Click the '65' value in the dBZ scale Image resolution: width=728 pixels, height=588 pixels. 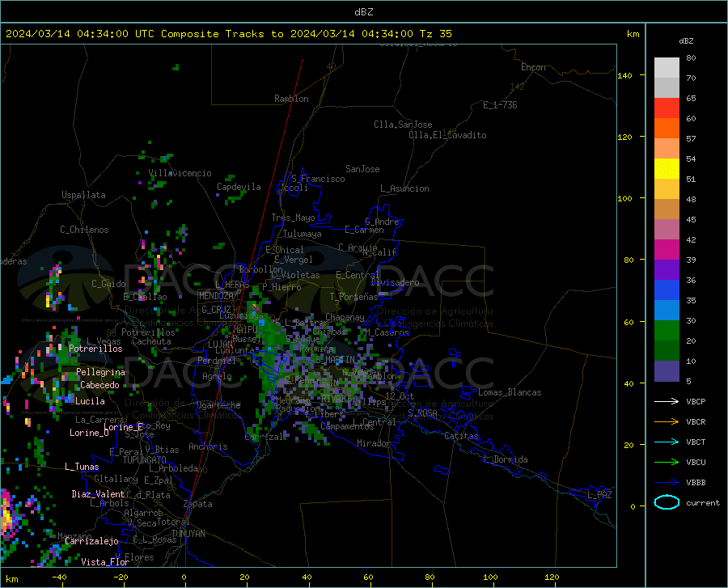691,99
